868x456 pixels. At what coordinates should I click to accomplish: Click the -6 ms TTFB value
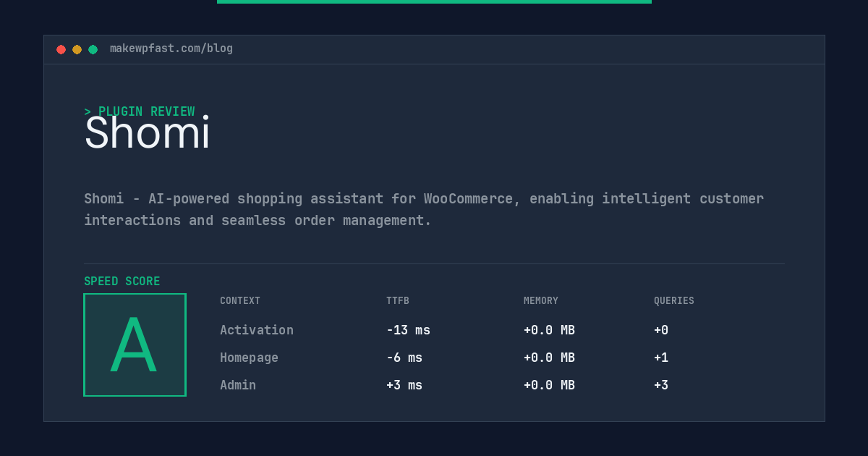point(404,358)
